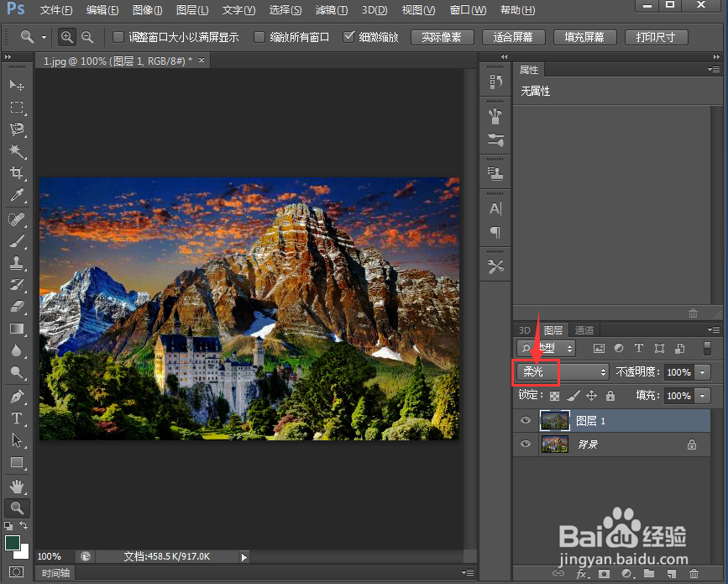Open the Paragraph panel icon
Viewport: 728px width, 584px height.
495,232
